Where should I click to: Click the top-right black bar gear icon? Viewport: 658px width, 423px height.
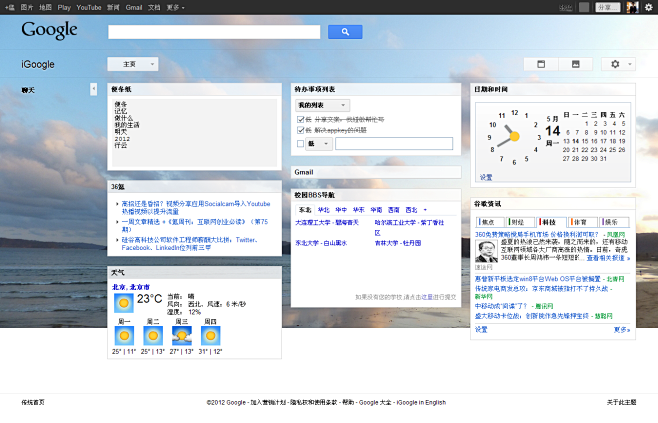click(x=648, y=7)
